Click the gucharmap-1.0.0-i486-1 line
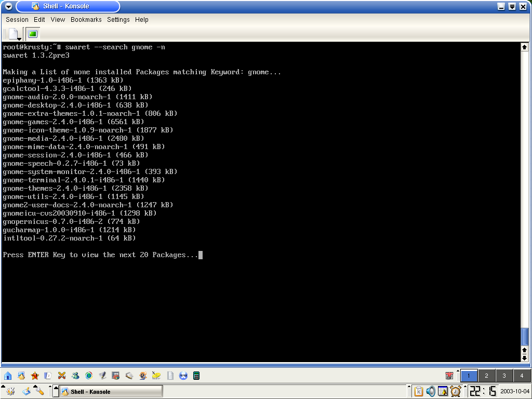Image resolution: width=532 pixels, height=399 pixels. coord(69,230)
